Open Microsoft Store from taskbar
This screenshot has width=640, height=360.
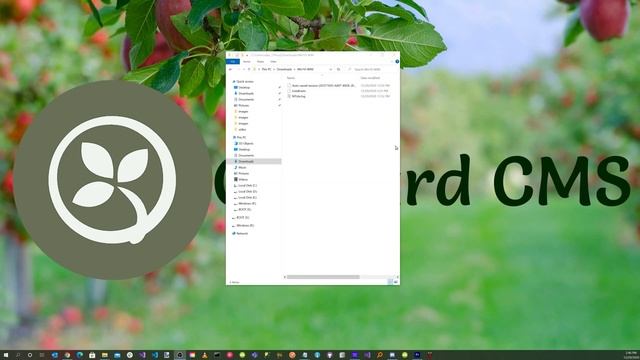[92, 355]
